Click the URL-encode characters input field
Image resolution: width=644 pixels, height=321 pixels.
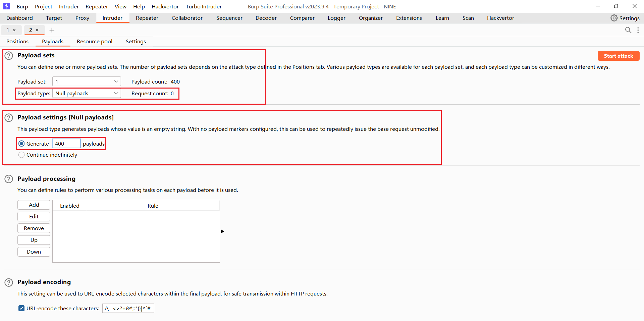click(128, 308)
